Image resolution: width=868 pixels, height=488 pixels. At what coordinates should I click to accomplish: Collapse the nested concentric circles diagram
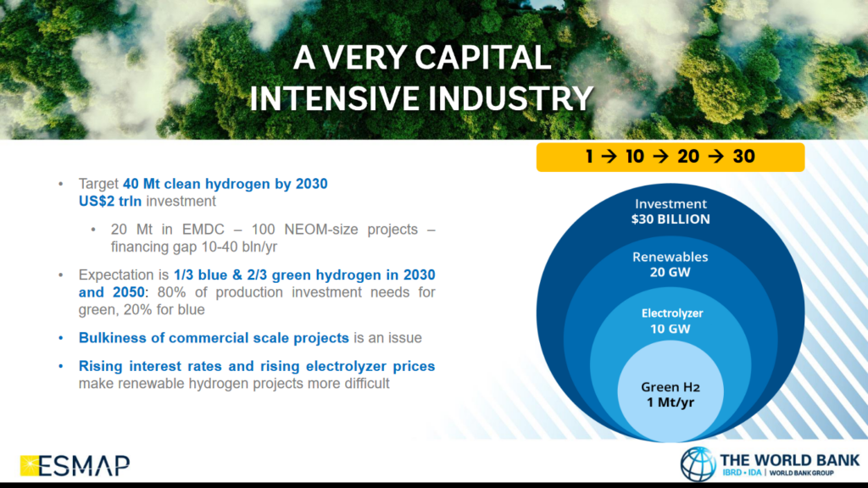671,305
